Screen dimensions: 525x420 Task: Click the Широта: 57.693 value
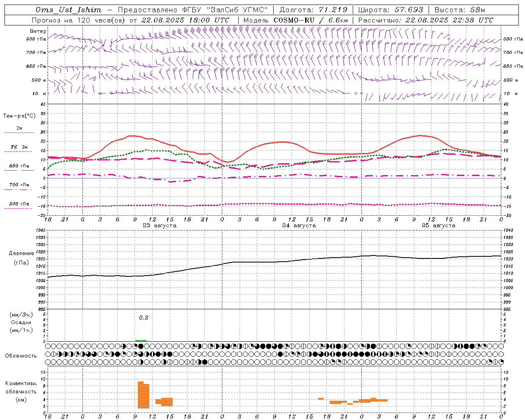[390, 10]
